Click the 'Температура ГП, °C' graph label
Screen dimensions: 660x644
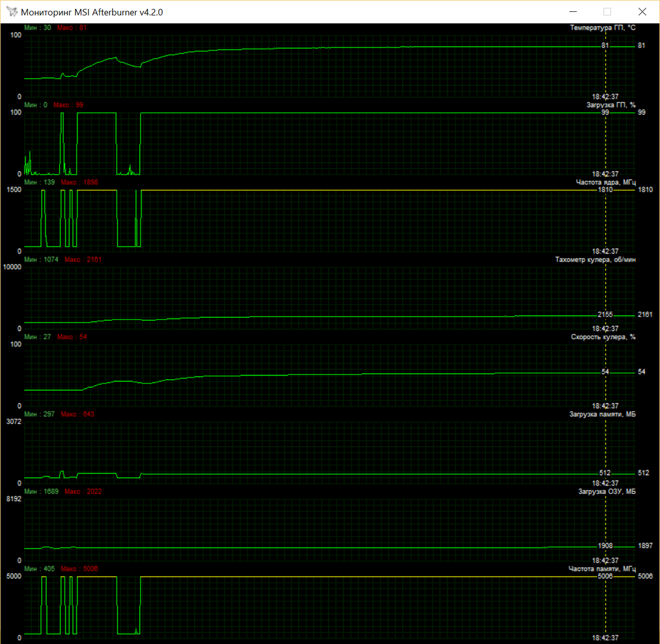(603, 28)
